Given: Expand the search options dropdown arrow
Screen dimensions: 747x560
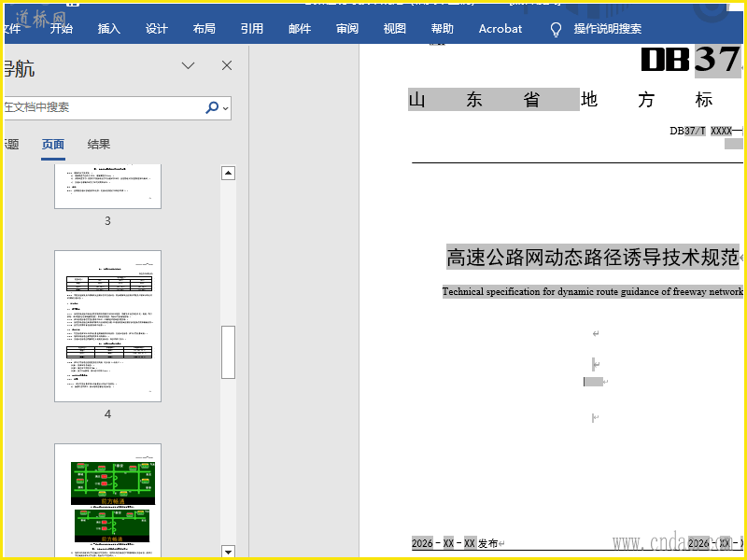Looking at the screenshot, I should click(226, 108).
